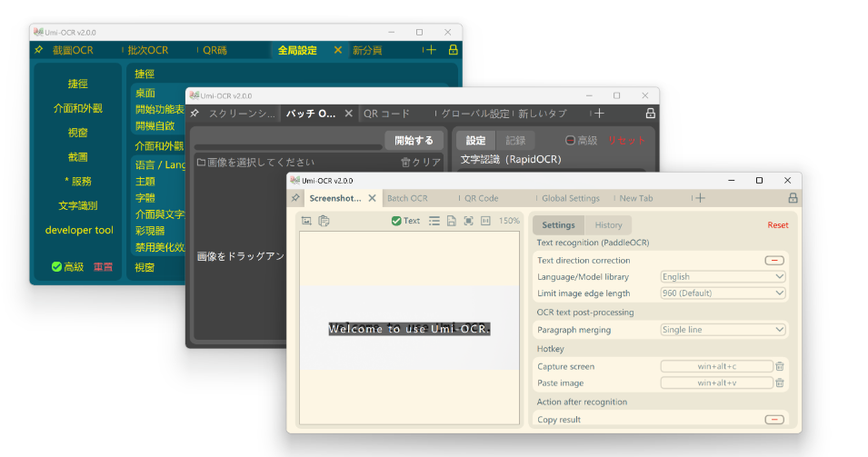Clear the Capture screen hotkey with its trash icon
Image resolution: width=868 pixels, height=457 pixels.
click(x=780, y=366)
